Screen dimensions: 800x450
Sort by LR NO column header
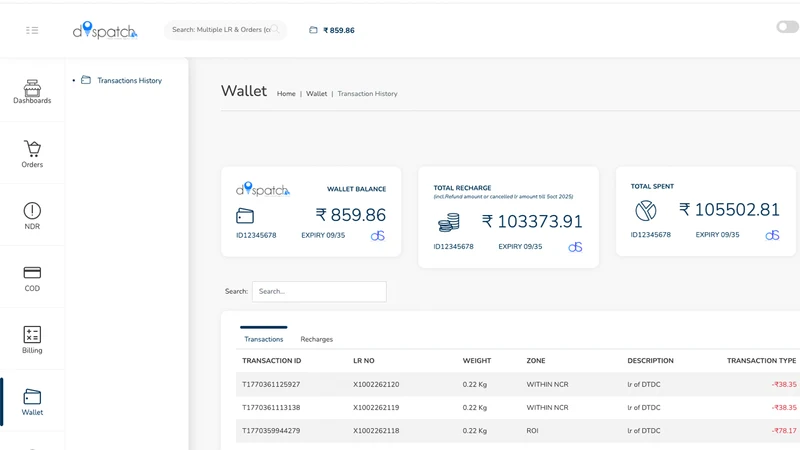click(364, 361)
